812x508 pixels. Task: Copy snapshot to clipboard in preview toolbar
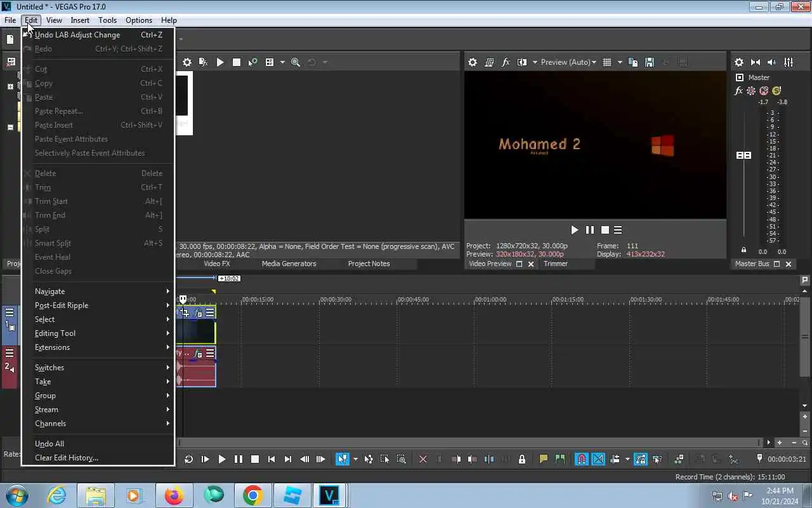coord(633,62)
